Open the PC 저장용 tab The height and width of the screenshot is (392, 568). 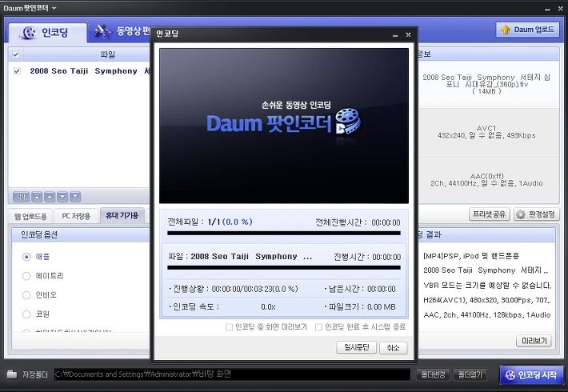click(x=76, y=216)
